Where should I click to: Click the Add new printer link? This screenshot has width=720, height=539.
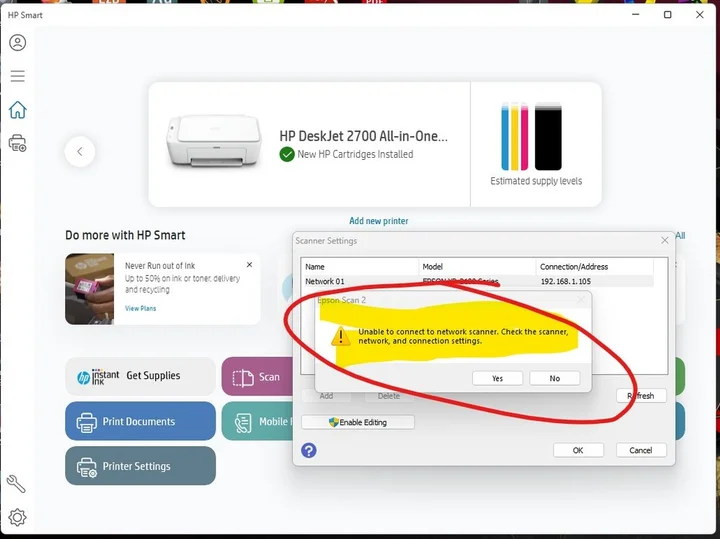click(378, 221)
